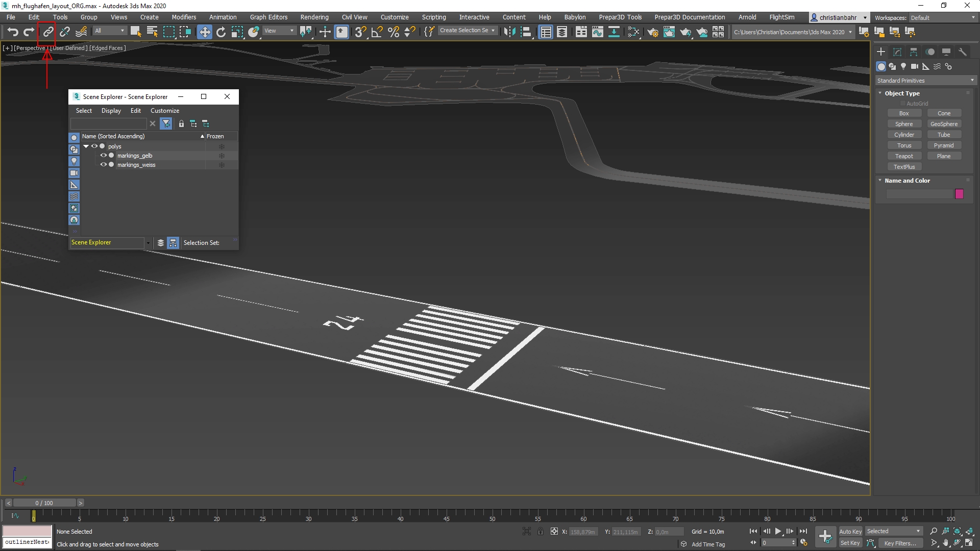Open the Rendering menu

click(x=314, y=17)
